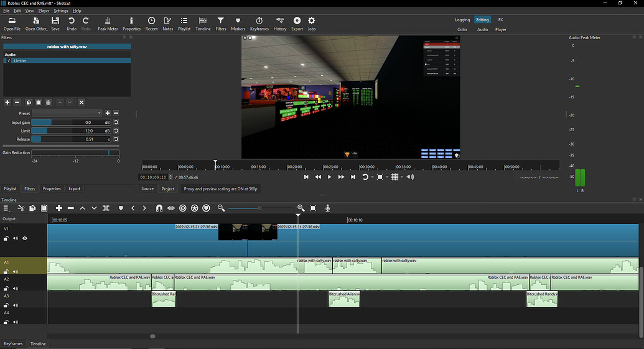The image size is (644, 349).
Task: Open the Peak Meter panel from toolbar
Action: (108, 24)
